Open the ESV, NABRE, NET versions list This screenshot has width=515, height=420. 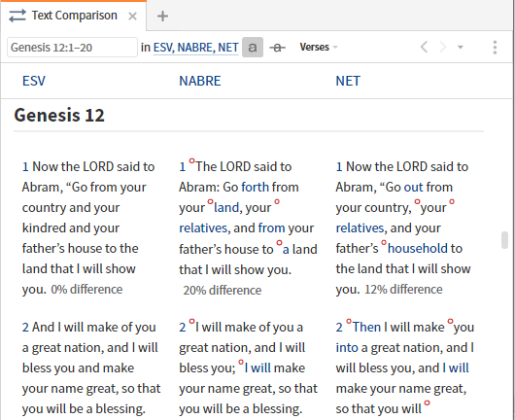[195, 48]
